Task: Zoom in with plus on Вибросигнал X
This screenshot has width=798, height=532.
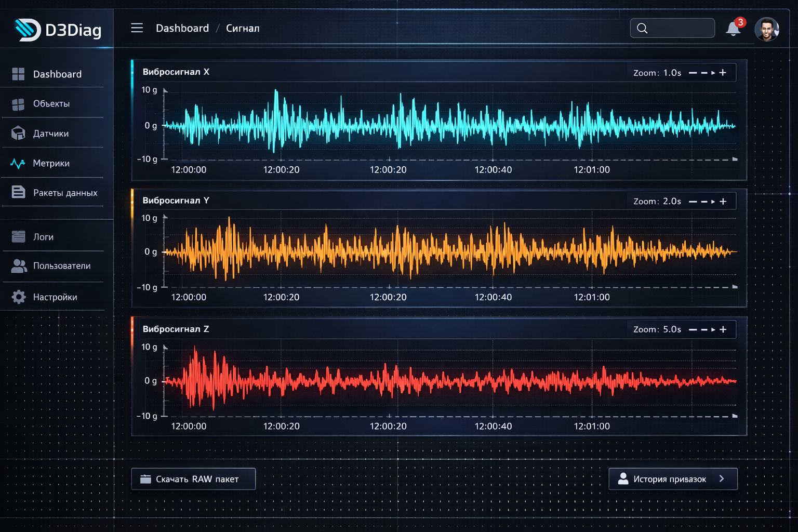Action: tap(723, 73)
